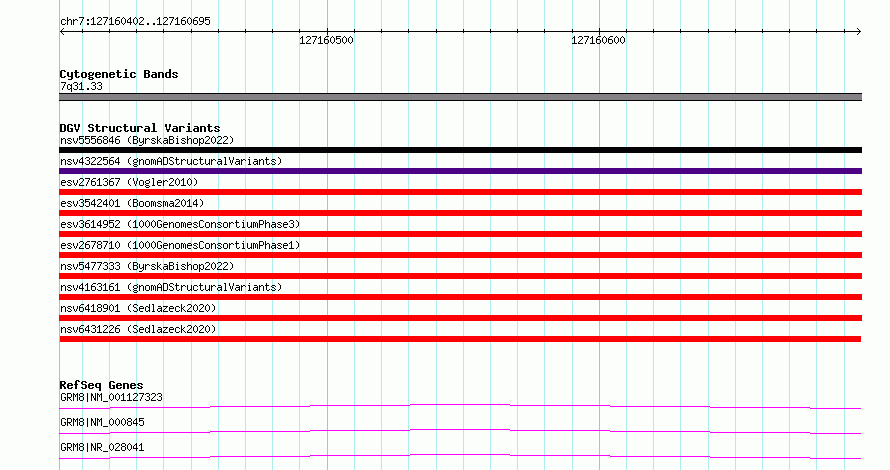Open GRM8|NM_001127323 transcript label
Screen dimensions: 890x470
click(x=111, y=398)
